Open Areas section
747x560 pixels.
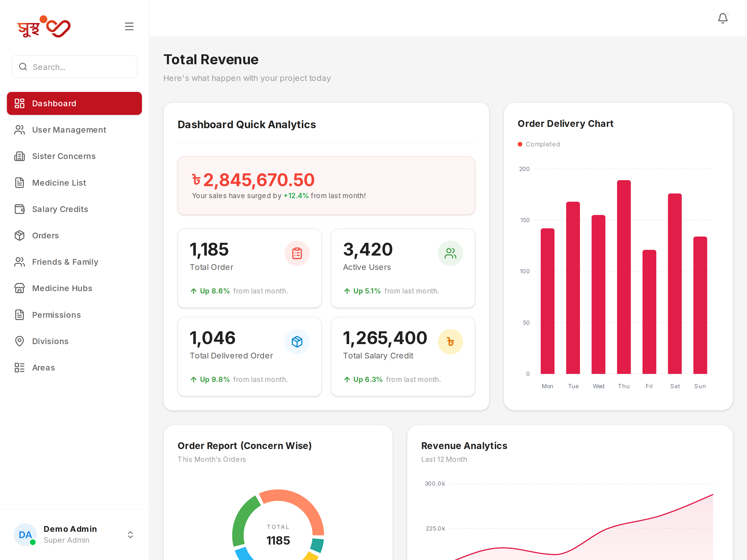click(74, 368)
